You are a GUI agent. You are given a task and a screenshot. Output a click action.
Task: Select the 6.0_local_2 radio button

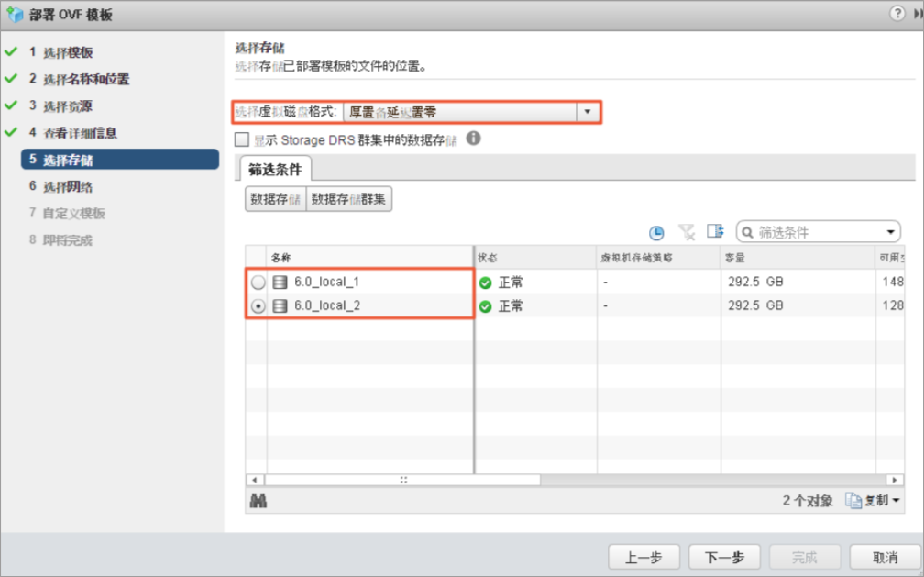tap(258, 305)
